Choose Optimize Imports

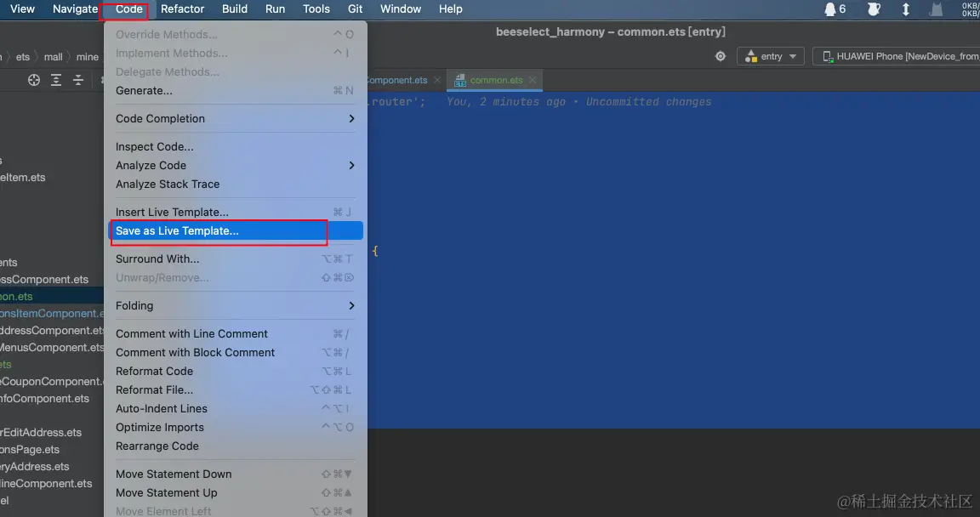coord(235,428)
